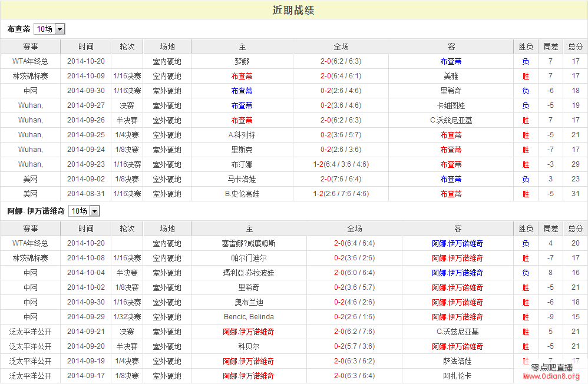Select the date 2014-10-09
588x384 pixels.
[x=86, y=76]
